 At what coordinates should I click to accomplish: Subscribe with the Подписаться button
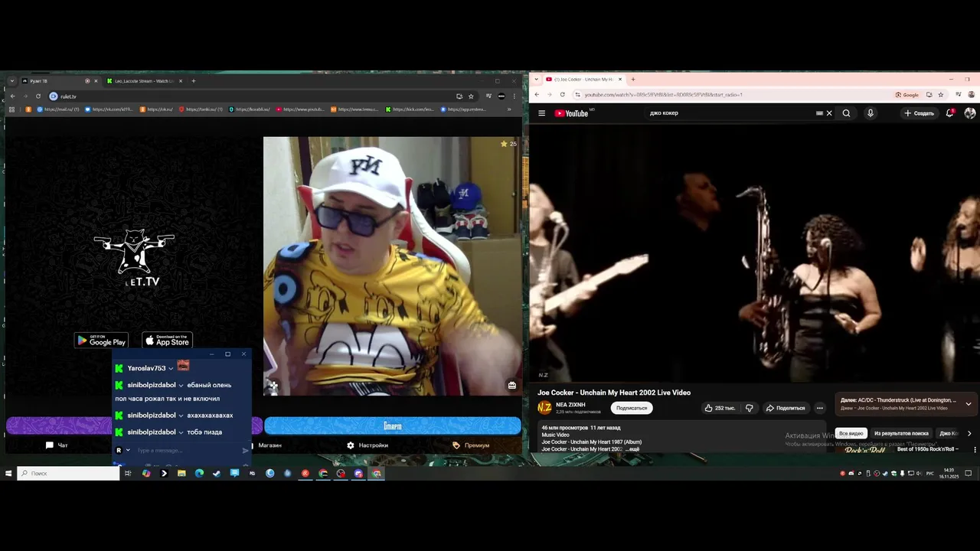coord(632,408)
